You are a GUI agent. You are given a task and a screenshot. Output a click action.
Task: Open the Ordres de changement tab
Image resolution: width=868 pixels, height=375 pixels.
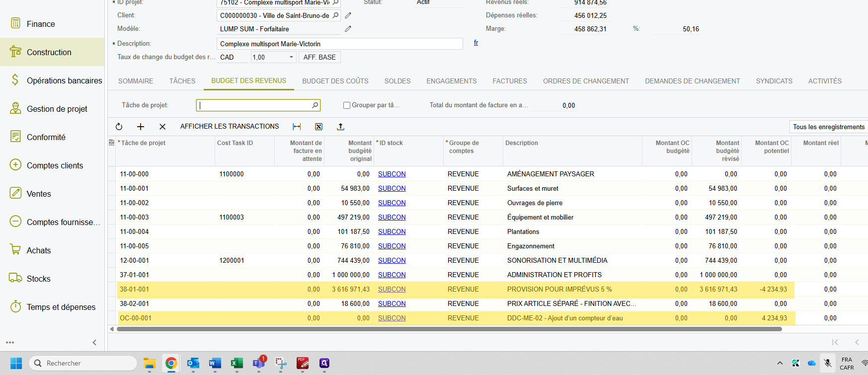(x=586, y=81)
